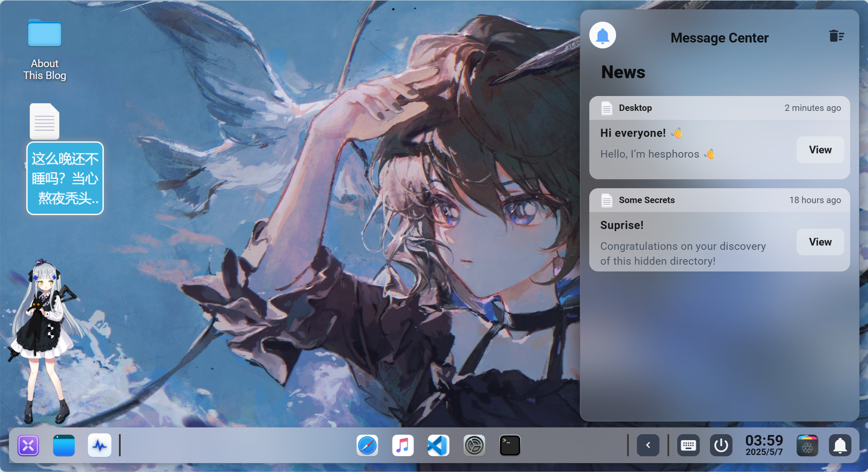Viewport: 868px width, 472px height.
Task: Open the activity monitor pulse icon
Action: point(99,446)
